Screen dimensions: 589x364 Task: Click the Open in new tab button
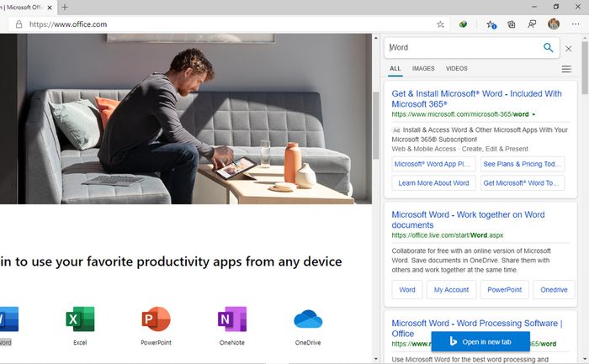pyautogui.click(x=480, y=342)
